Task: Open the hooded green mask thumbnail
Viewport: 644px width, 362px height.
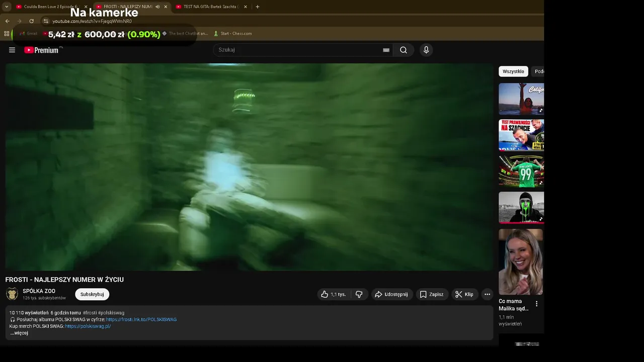Action: coord(521,207)
